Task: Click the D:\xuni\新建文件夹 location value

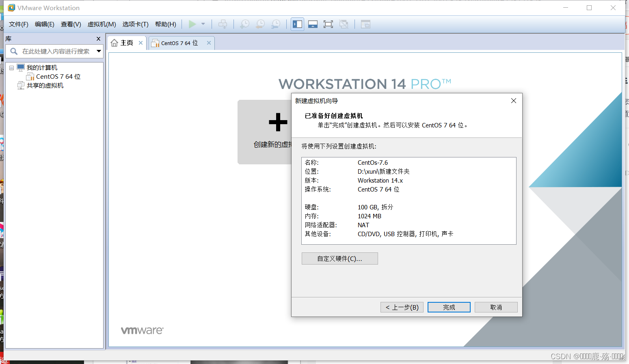Action: click(384, 172)
